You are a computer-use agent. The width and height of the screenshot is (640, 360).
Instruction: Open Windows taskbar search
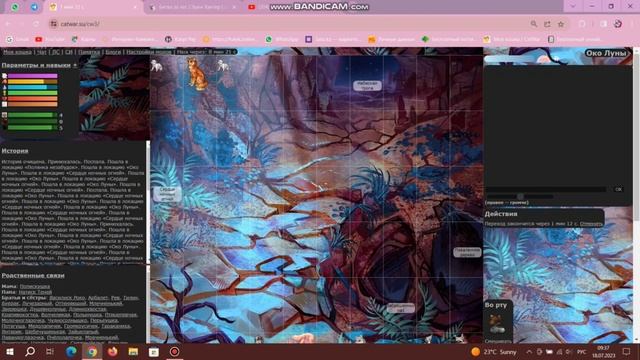point(30,352)
